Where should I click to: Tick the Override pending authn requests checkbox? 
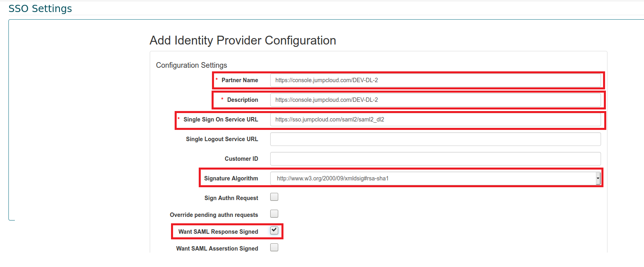pyautogui.click(x=274, y=214)
